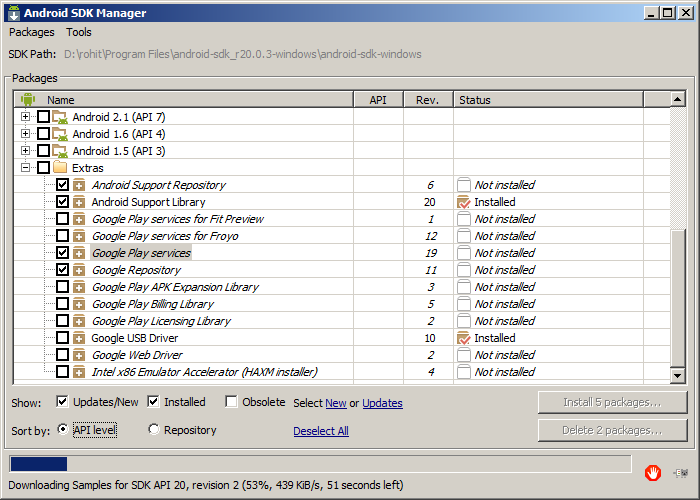Click the Android 2.1 (API 7) platform folder icon
This screenshot has width=700, height=500.
[x=60, y=117]
